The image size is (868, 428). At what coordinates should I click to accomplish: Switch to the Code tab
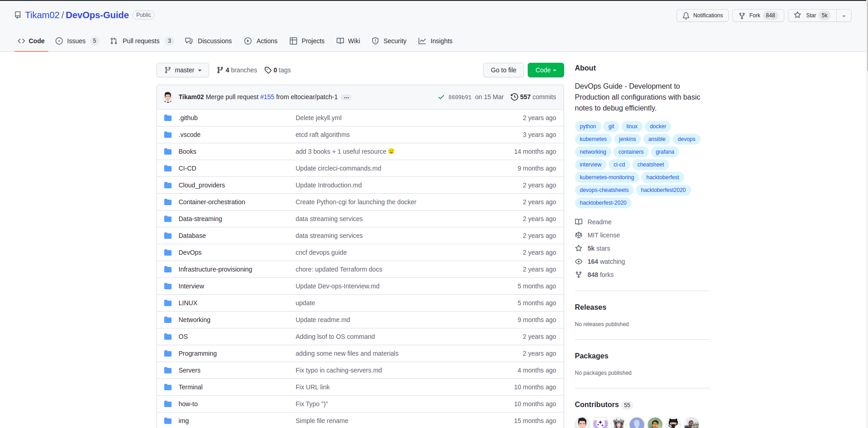[31, 41]
